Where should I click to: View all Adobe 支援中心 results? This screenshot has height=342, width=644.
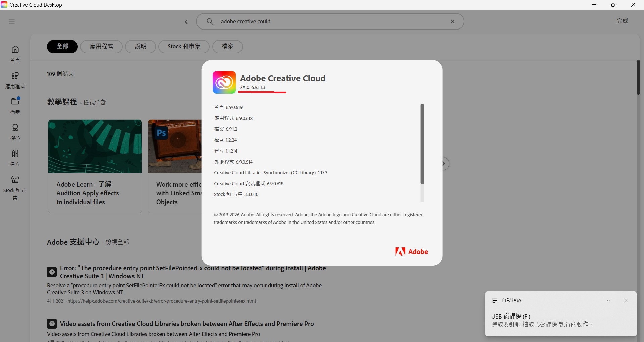pyautogui.click(x=117, y=242)
